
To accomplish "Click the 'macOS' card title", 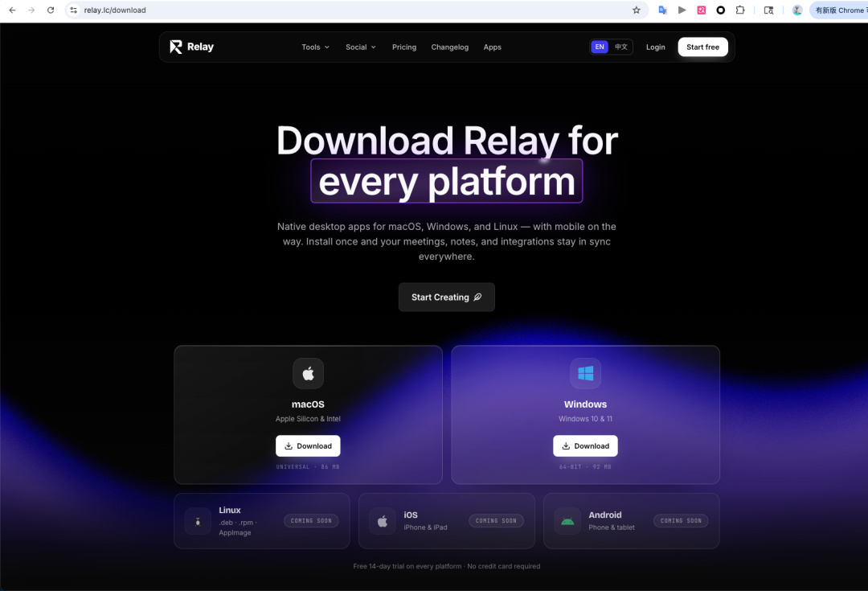I will tap(308, 404).
